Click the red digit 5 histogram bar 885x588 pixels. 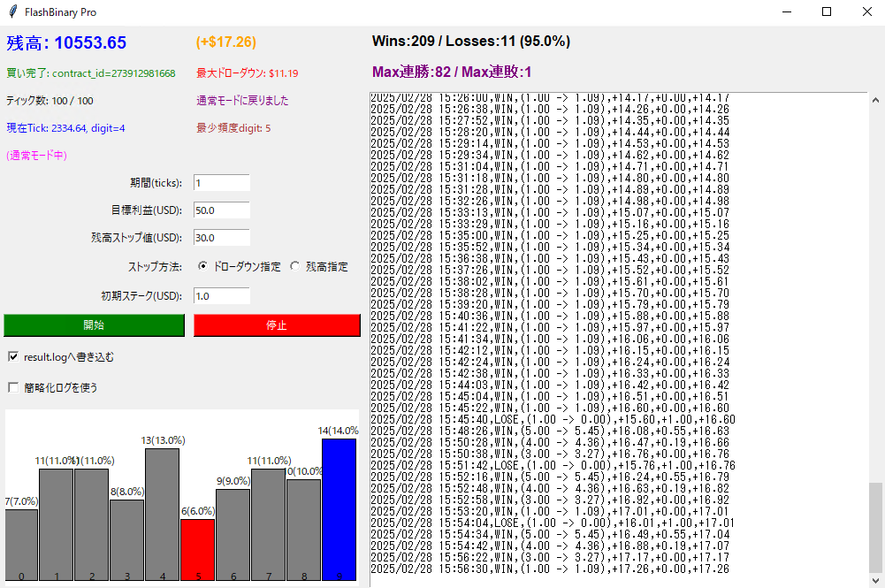[x=197, y=548]
